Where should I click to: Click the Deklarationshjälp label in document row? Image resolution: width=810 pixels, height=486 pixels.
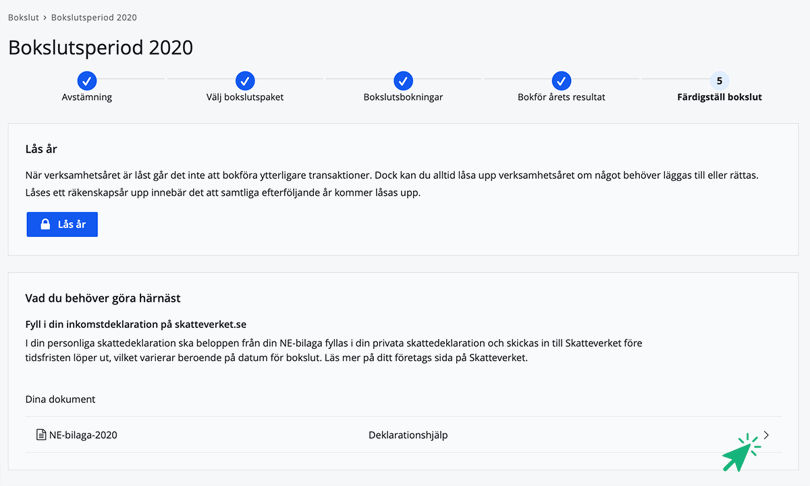click(408, 435)
